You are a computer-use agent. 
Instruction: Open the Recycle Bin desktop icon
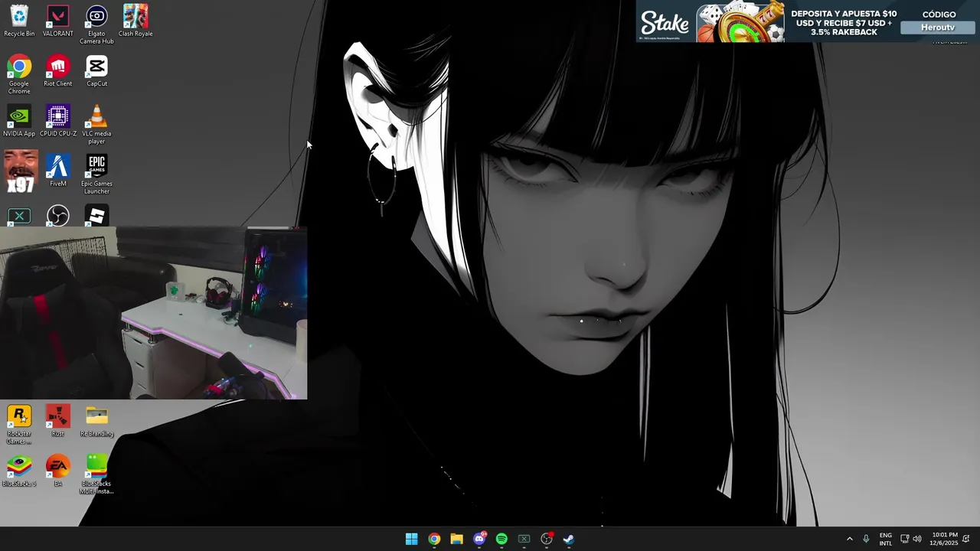[x=19, y=21]
